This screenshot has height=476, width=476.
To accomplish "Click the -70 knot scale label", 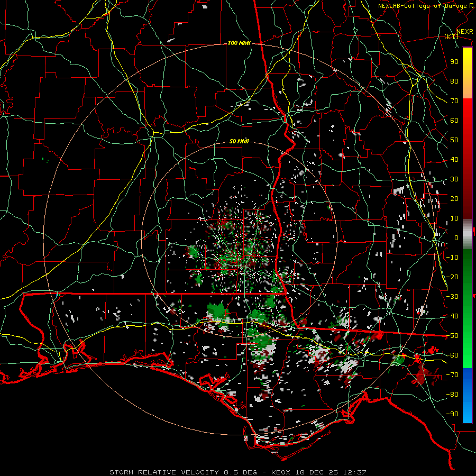I will tap(452, 375).
